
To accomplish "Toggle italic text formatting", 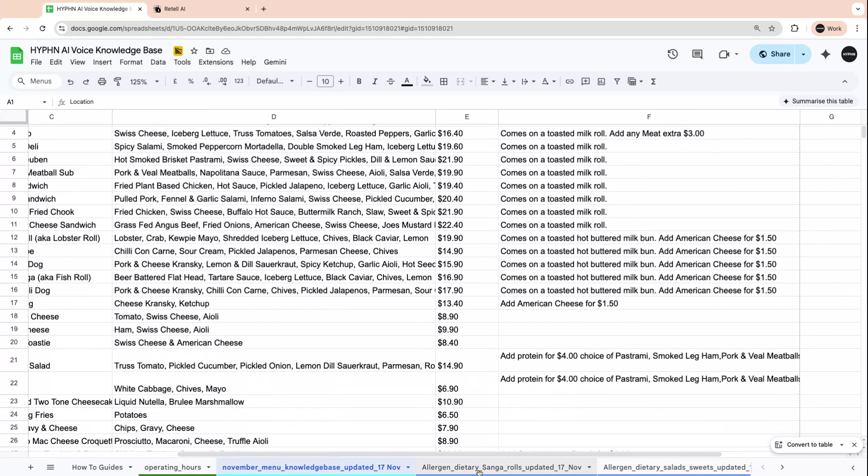I will pos(374,81).
